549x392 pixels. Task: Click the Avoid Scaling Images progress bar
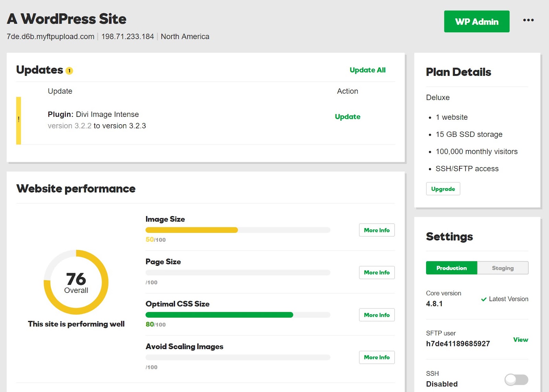238,357
